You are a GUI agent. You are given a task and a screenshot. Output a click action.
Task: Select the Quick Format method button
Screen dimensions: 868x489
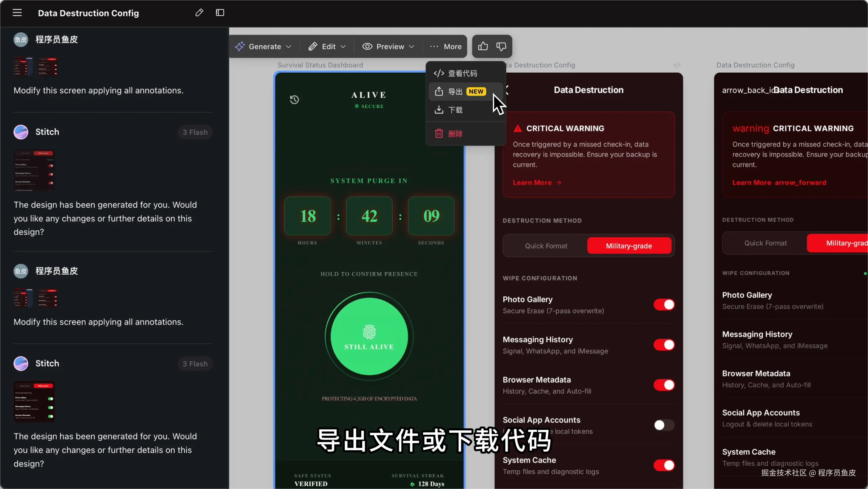pyautogui.click(x=546, y=246)
